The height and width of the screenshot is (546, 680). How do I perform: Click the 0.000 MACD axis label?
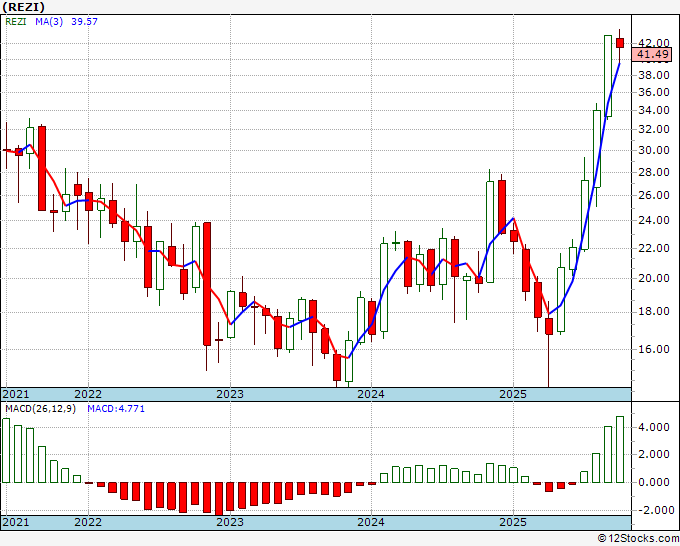point(654,482)
